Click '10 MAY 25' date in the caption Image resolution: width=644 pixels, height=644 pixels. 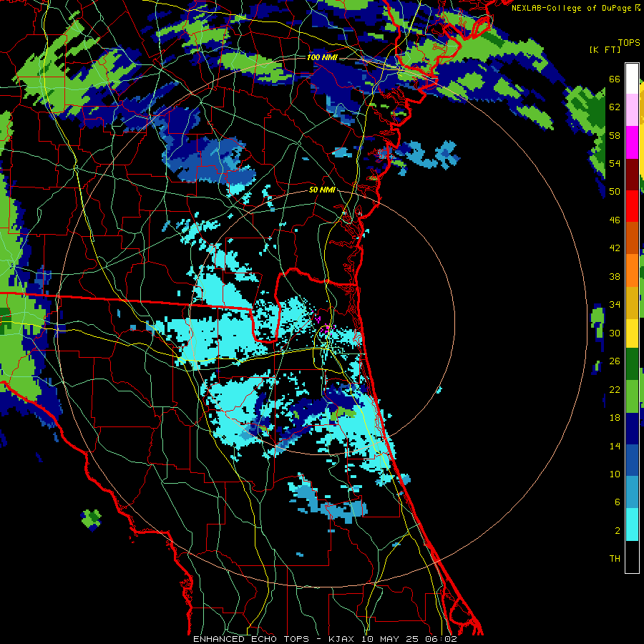tap(389, 639)
